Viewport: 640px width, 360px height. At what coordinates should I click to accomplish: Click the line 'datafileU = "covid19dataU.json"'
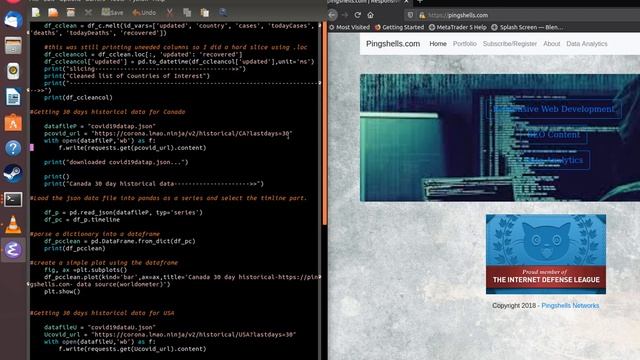pyautogui.click(x=100, y=327)
